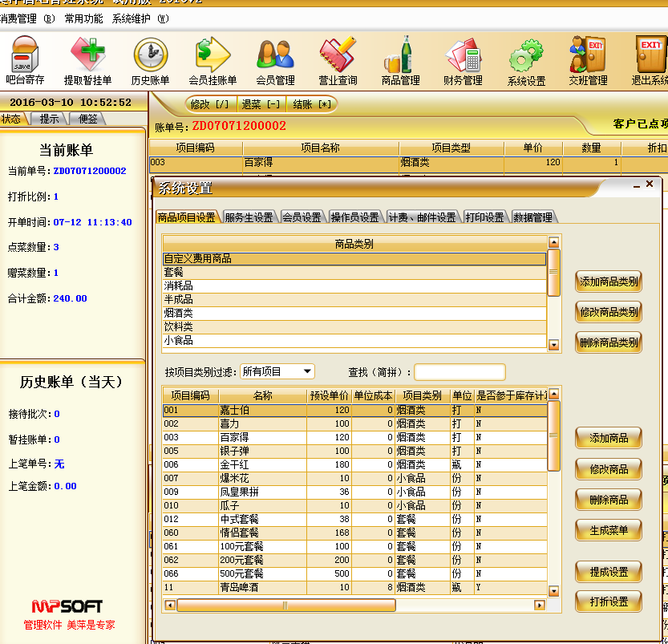Switch to 操作员设置 tab
Viewport: 668px width, 644px height.
tap(355, 217)
